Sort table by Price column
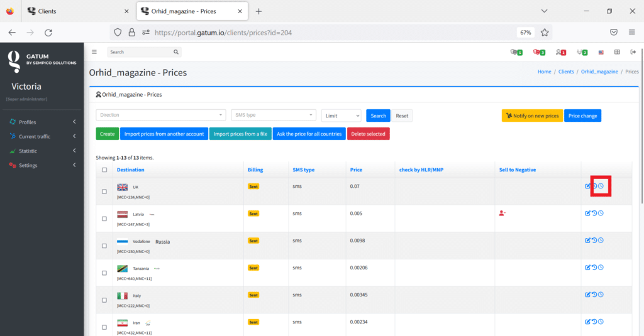The width and height of the screenshot is (644, 336). coord(356,170)
